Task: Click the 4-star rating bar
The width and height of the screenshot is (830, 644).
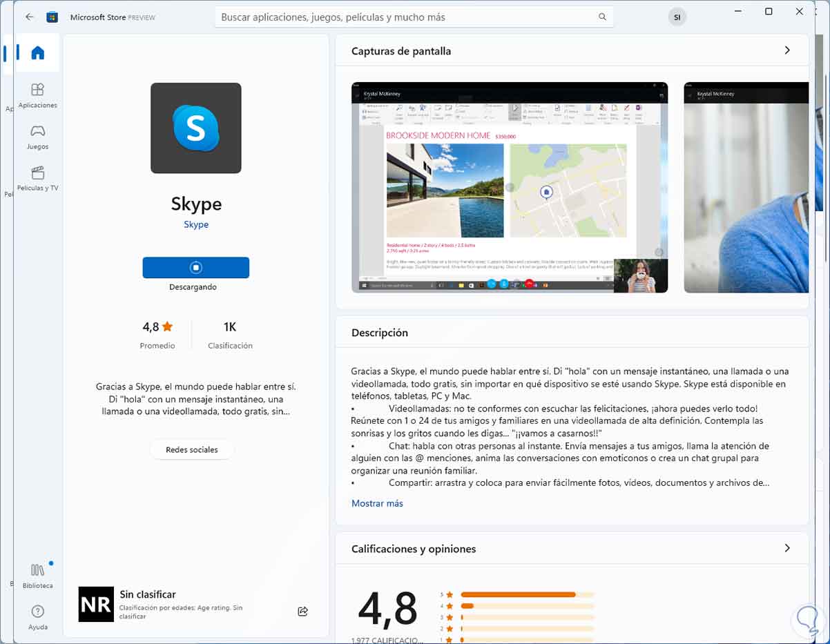Action: pyautogui.click(x=528, y=606)
